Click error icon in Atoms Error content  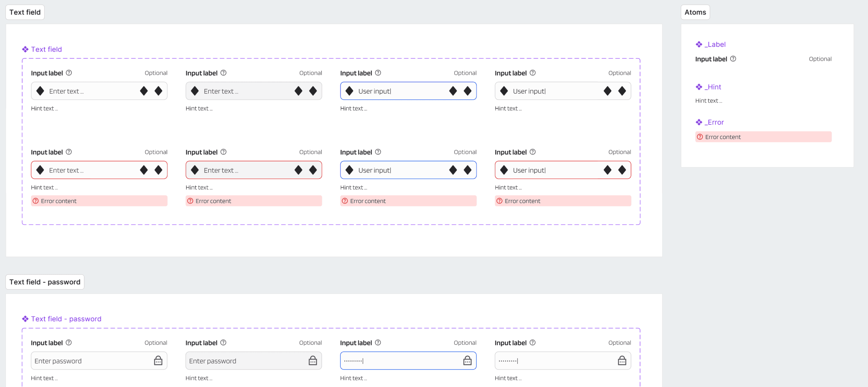(x=700, y=137)
